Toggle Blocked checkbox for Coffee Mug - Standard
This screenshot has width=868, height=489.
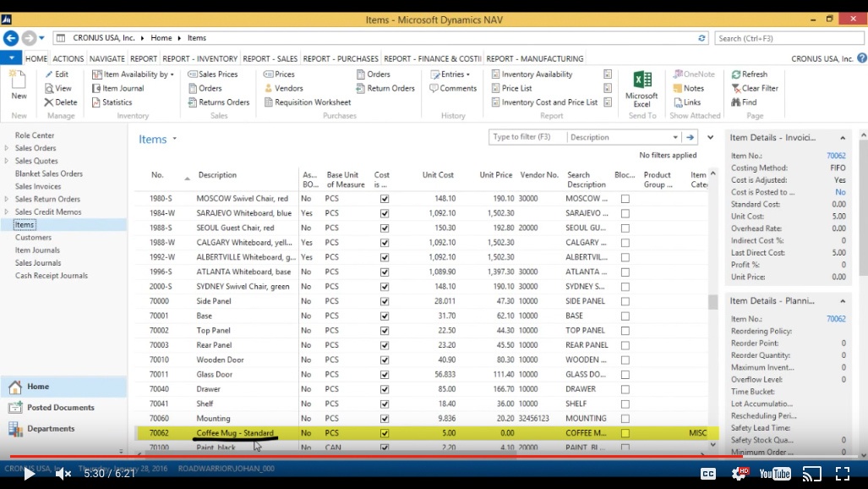625,433
